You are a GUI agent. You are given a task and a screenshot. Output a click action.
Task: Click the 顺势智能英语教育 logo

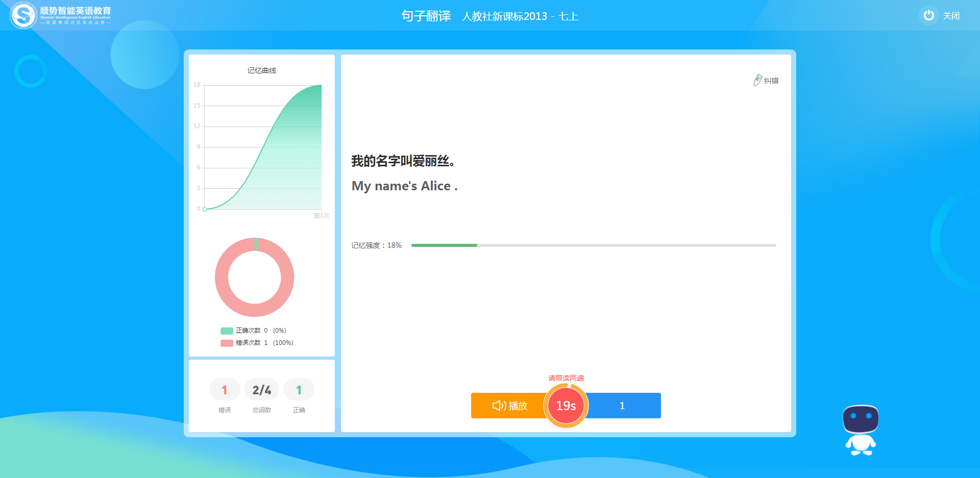[x=60, y=15]
